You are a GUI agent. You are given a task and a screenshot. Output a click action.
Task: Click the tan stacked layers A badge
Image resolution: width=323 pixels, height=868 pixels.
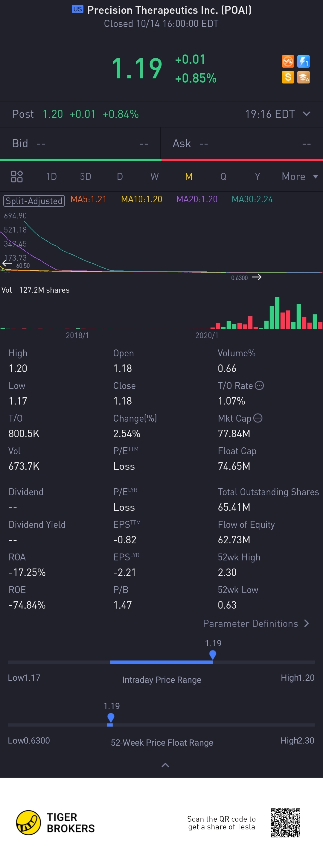[304, 77]
